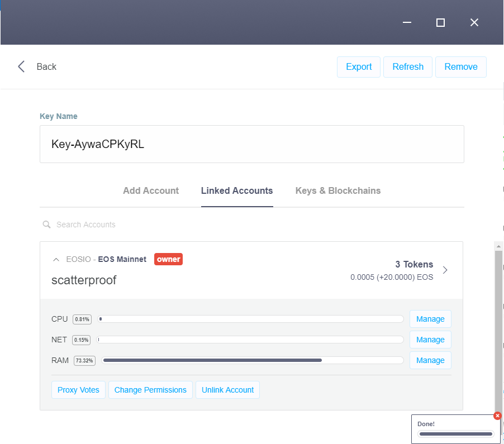Click inside the Key Name field

pyautogui.click(x=251, y=144)
